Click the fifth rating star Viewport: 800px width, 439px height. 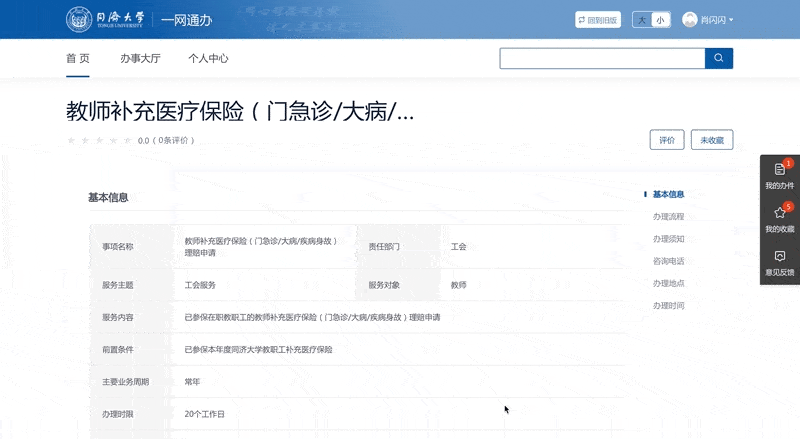(128, 140)
